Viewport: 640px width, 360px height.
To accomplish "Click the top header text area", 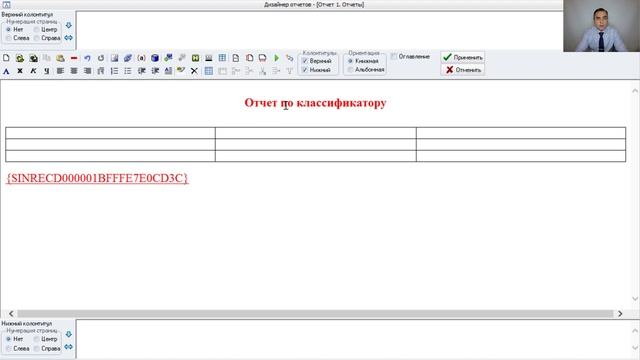I will pos(319,30).
